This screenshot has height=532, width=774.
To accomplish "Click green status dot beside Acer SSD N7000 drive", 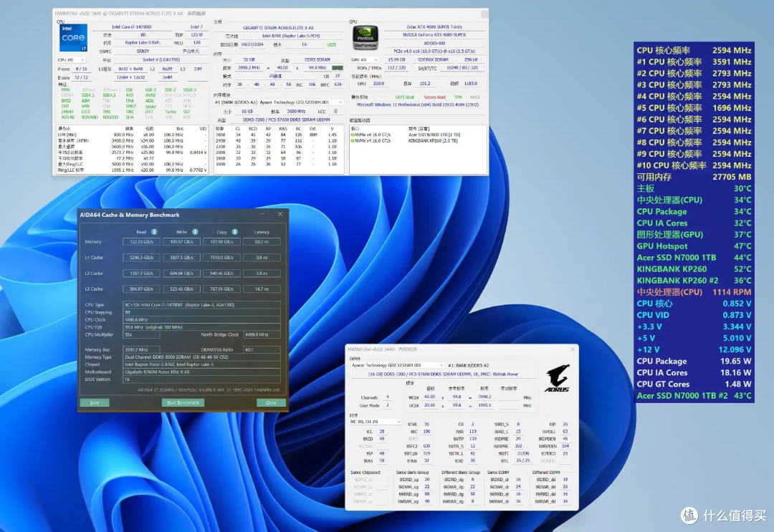I will pyautogui.click(x=353, y=135).
